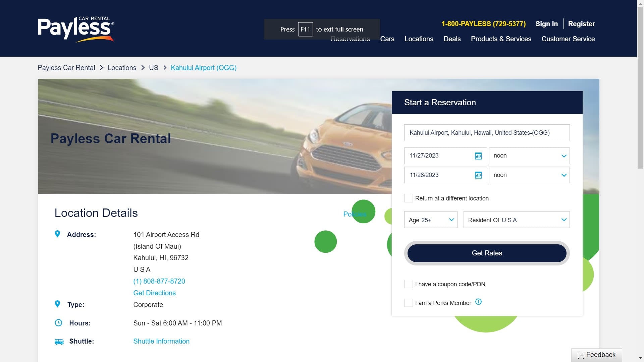
Task: Click the Type location pin icon
Action: [57, 304]
